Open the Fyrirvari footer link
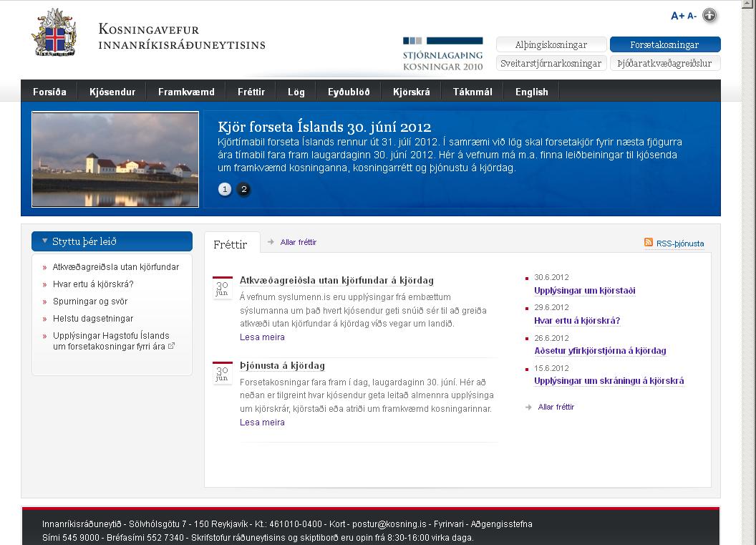 (x=448, y=524)
